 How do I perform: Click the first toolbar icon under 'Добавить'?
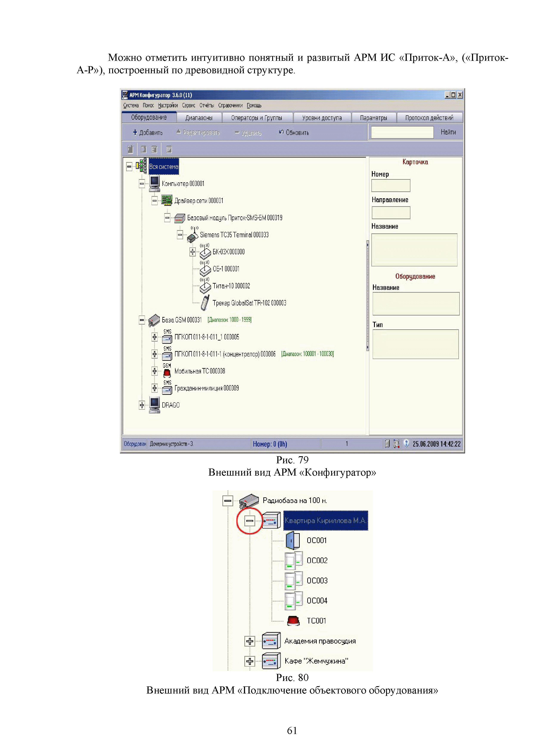click(130, 149)
